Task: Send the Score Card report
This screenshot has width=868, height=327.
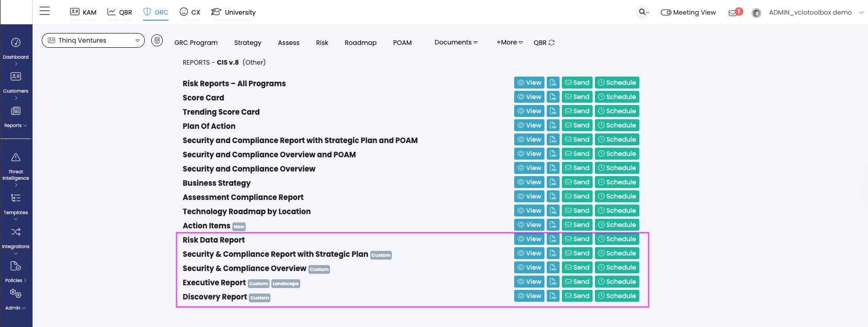Action: tap(577, 97)
